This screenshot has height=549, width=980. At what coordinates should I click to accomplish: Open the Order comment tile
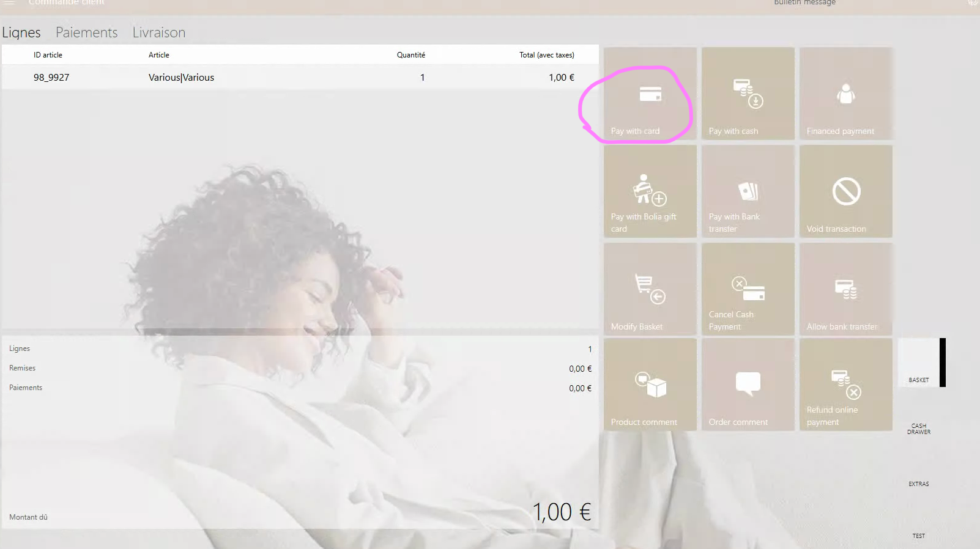pos(748,385)
